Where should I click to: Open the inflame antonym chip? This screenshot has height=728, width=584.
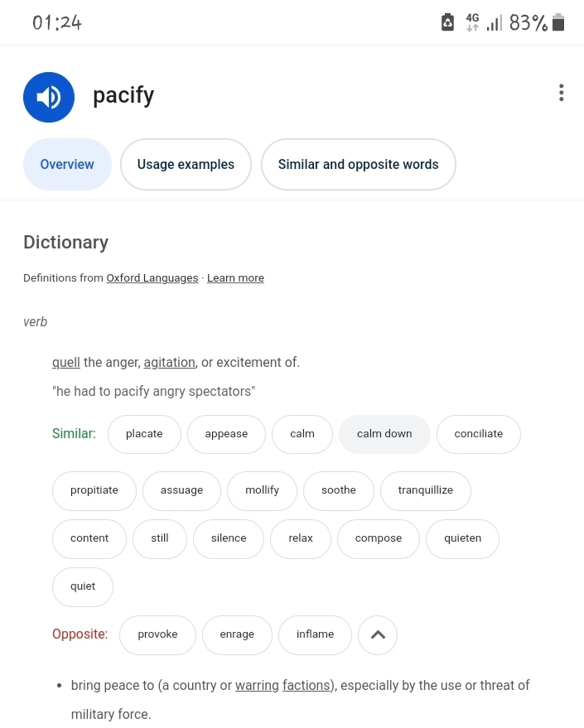click(x=316, y=634)
